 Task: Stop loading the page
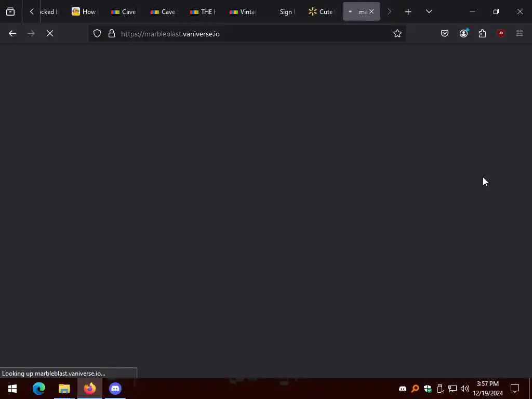pyautogui.click(x=50, y=34)
